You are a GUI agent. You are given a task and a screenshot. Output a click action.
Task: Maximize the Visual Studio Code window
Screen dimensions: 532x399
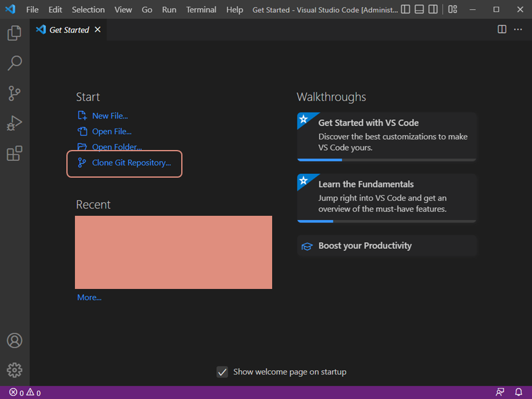pyautogui.click(x=496, y=9)
